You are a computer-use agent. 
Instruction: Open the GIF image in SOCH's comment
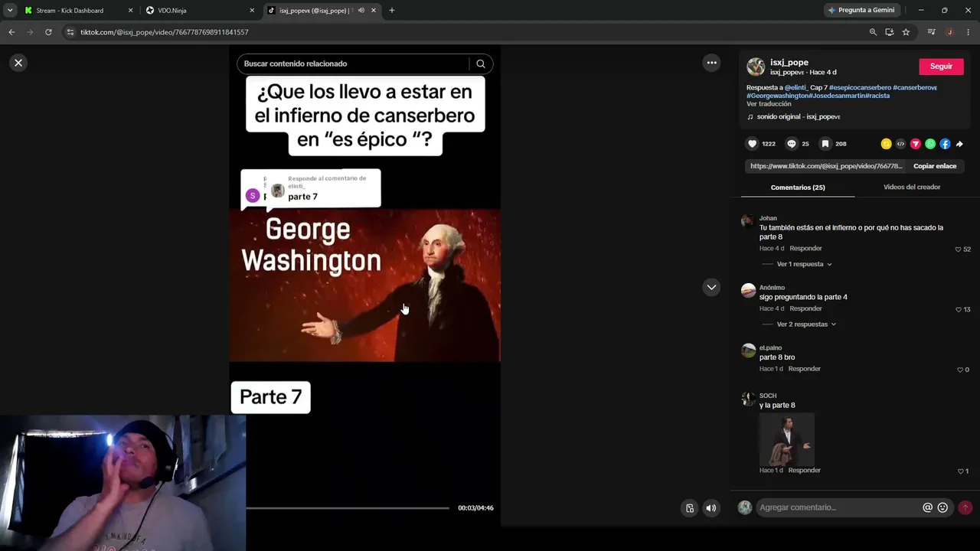point(786,439)
